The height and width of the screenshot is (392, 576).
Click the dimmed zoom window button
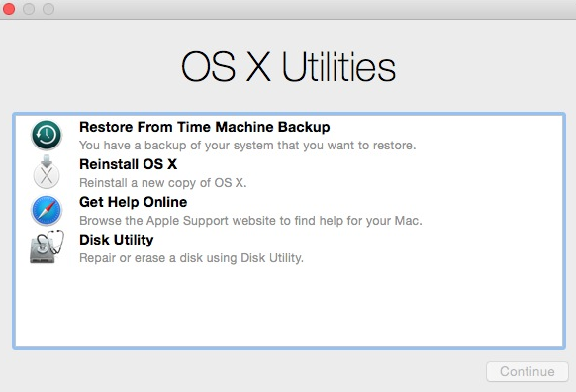click(48, 9)
